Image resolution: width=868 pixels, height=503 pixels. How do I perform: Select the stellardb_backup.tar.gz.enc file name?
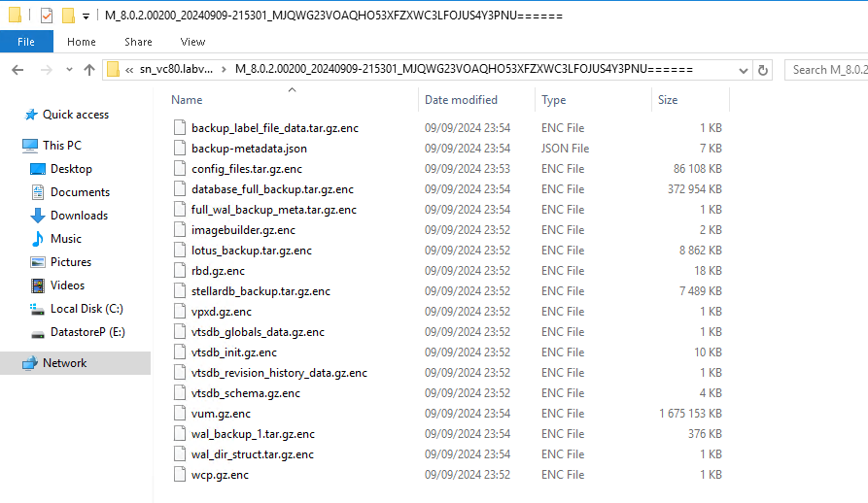pos(260,291)
